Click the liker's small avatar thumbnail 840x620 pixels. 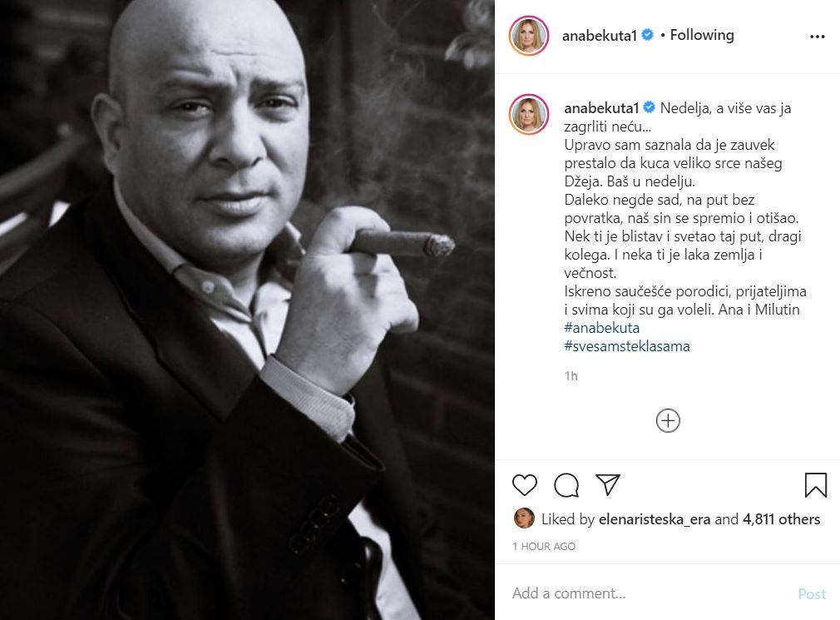524,518
